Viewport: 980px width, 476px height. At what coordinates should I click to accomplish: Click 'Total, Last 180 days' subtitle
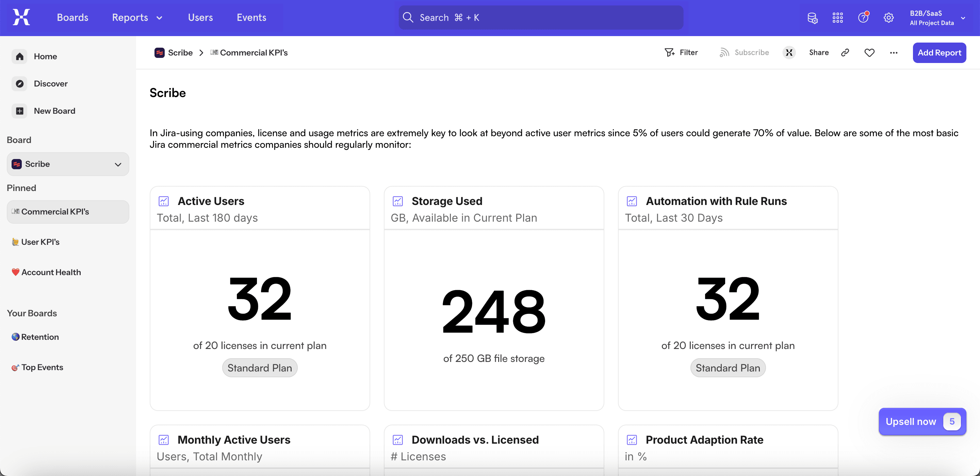pyautogui.click(x=207, y=218)
